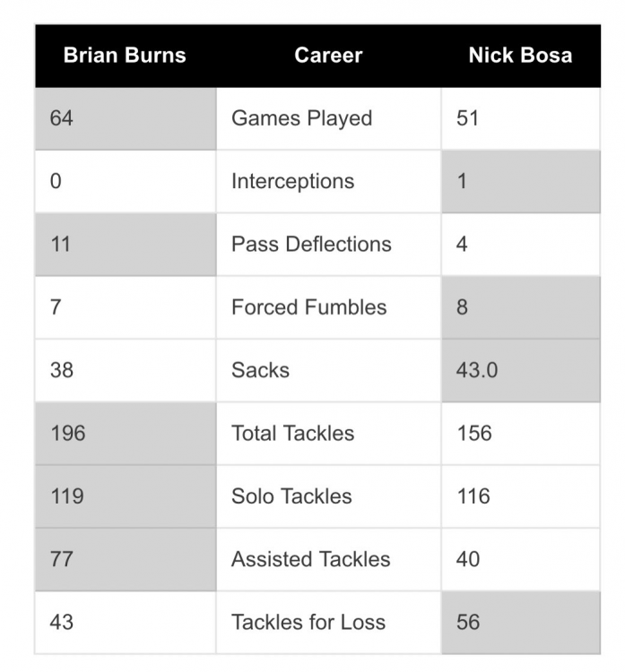Select the Career column header

(328, 56)
